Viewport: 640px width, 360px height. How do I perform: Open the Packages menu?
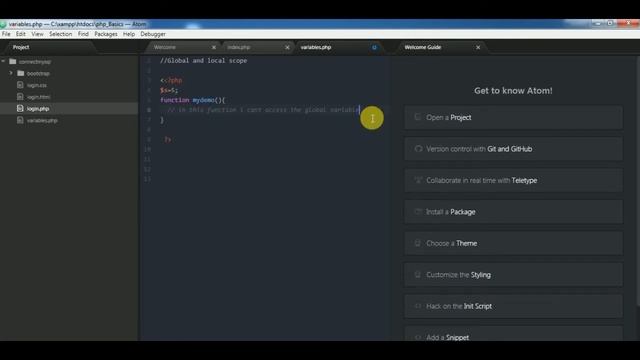point(106,34)
